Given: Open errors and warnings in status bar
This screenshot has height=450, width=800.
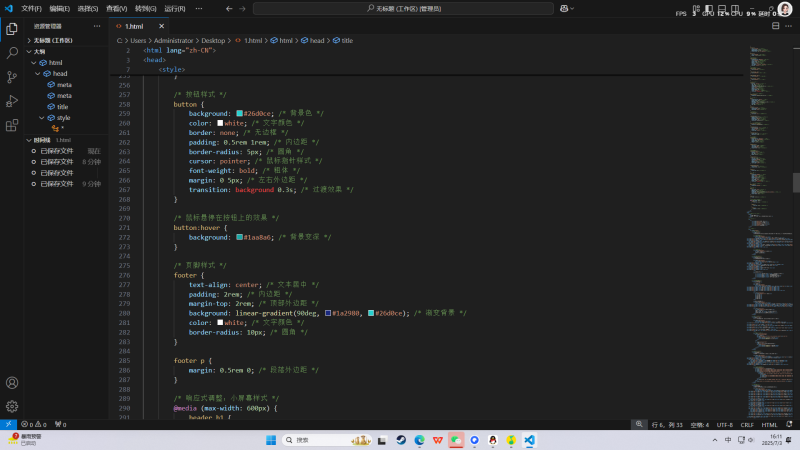Looking at the screenshot, I should pyautogui.click(x=34, y=424).
